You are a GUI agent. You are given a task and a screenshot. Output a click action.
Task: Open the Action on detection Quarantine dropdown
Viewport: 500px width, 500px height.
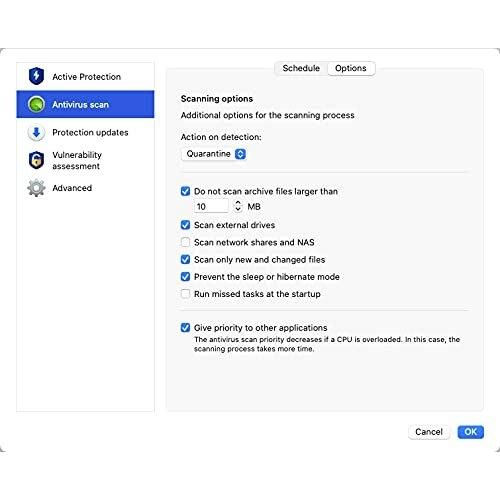[213, 154]
